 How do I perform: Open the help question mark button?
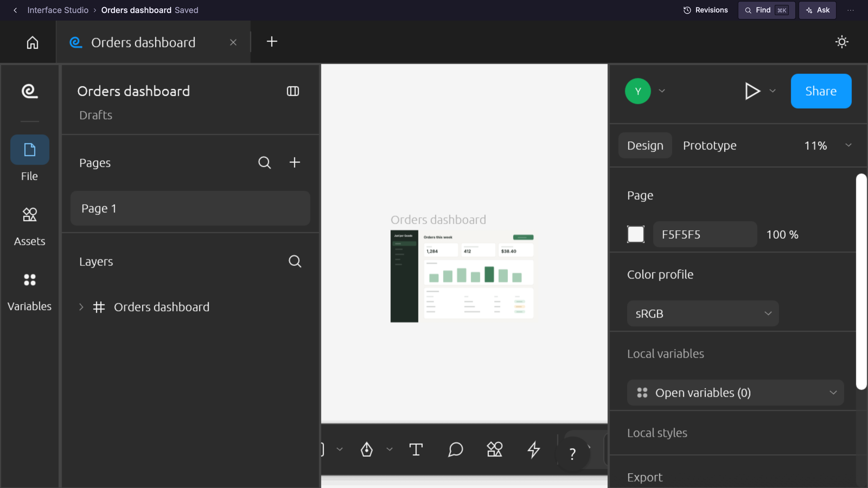[x=573, y=454]
